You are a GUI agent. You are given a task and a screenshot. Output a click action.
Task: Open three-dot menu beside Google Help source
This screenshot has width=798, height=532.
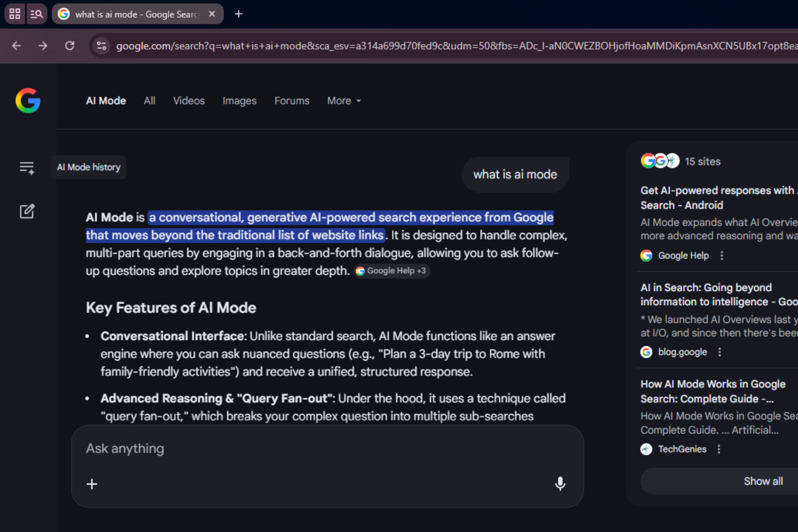(722, 256)
